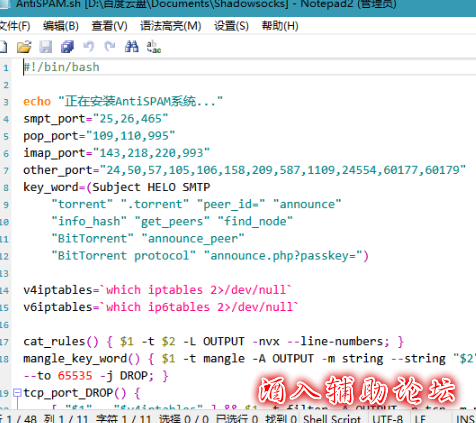The height and width of the screenshot is (423, 476).
Task: Click the Shell Script status bar entry
Action: [x=332, y=419]
